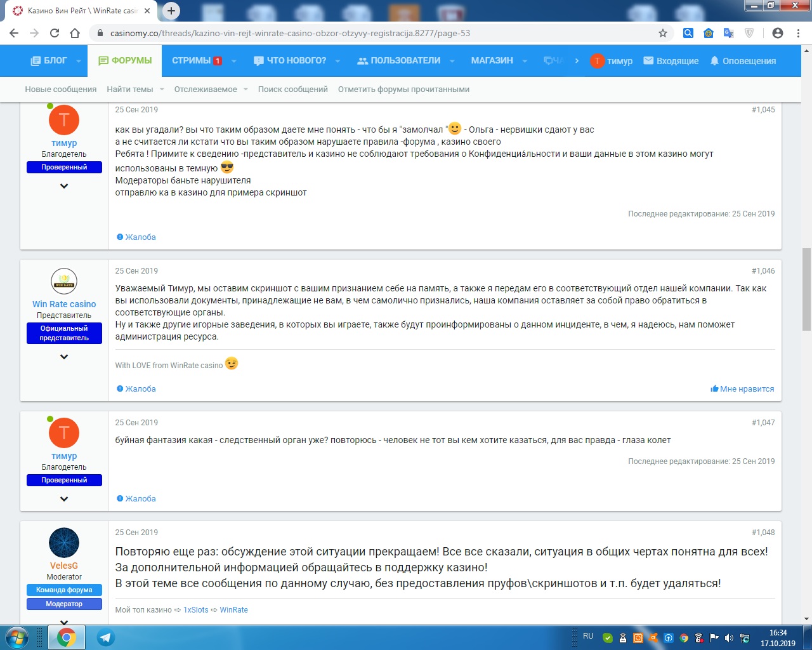Open Chrome three-dot menu

[798, 33]
